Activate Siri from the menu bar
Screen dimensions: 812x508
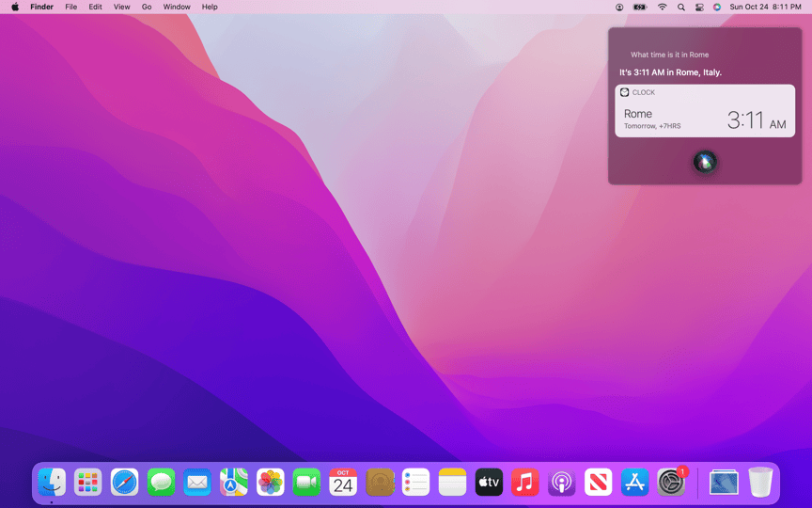717,8
